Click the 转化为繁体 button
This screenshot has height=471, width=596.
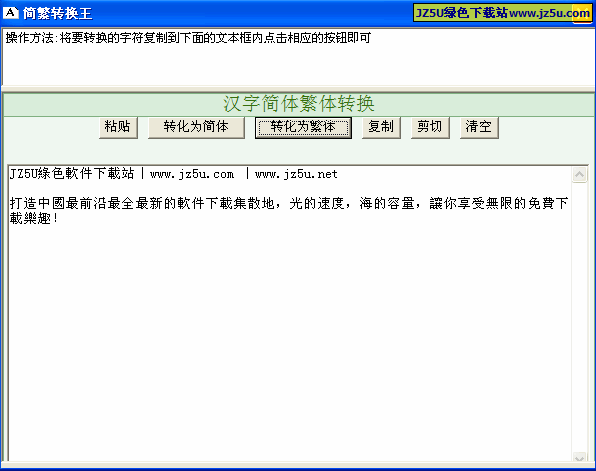(303, 127)
